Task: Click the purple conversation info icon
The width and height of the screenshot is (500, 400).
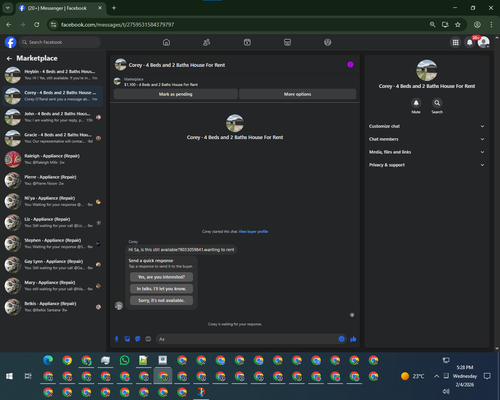Action: tap(350, 65)
